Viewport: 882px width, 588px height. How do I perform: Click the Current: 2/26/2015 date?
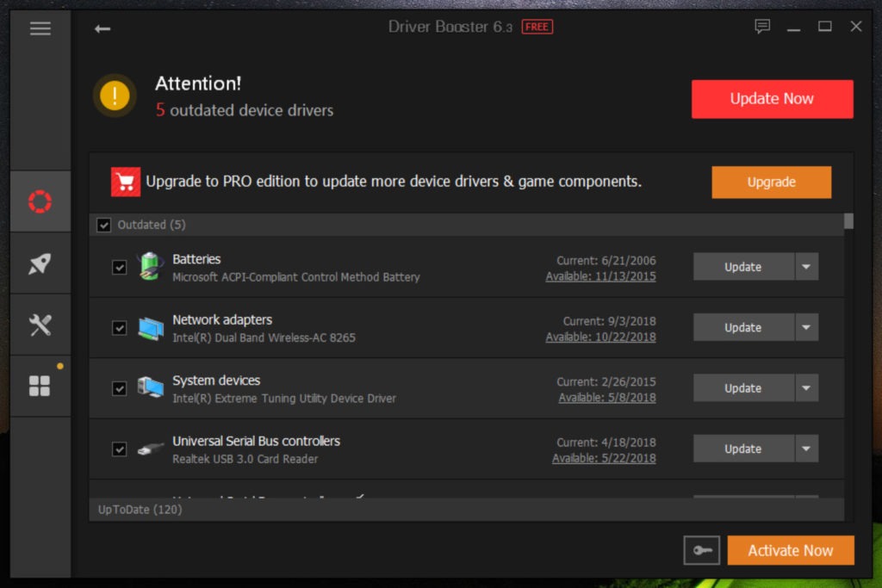click(x=606, y=381)
